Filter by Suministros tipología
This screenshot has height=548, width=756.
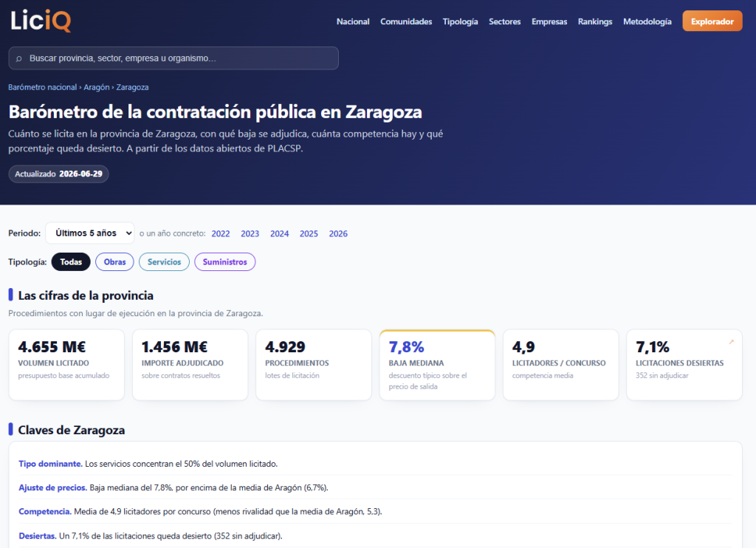pos(224,262)
